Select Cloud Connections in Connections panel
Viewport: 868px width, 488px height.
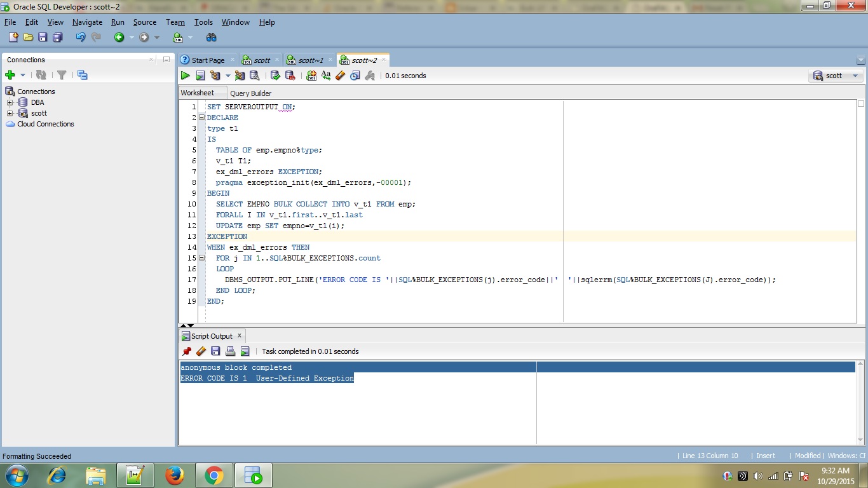[x=45, y=124]
